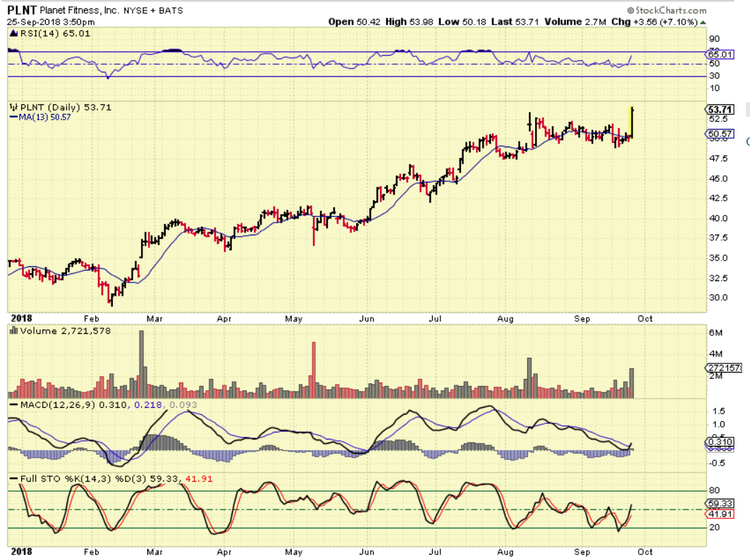Click the candlestick icon before PLNT (Daily)

(x=14, y=108)
